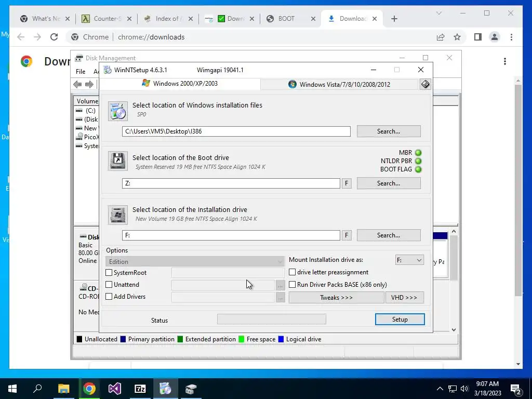This screenshot has width=532, height=399.
Task: Click the NTLDR PBR green status indicator
Action: point(418,161)
